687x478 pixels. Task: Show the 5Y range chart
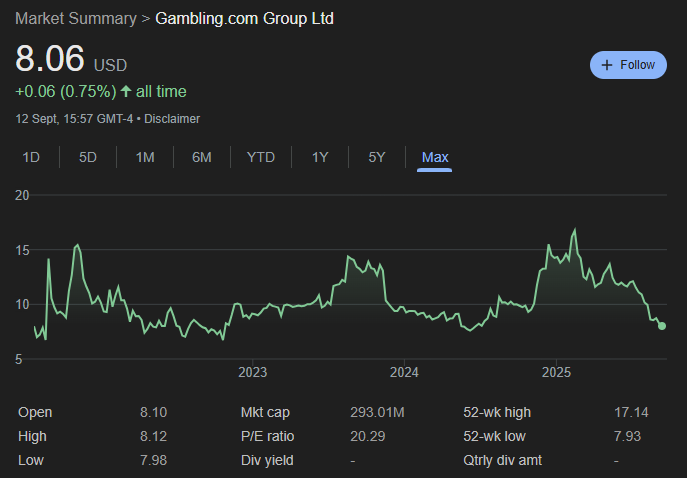coord(377,157)
